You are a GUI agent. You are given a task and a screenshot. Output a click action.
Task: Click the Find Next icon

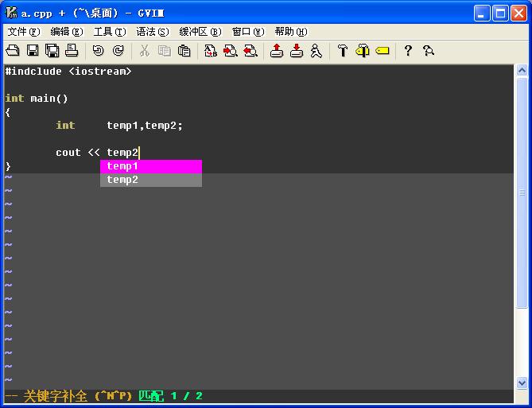tap(231, 51)
